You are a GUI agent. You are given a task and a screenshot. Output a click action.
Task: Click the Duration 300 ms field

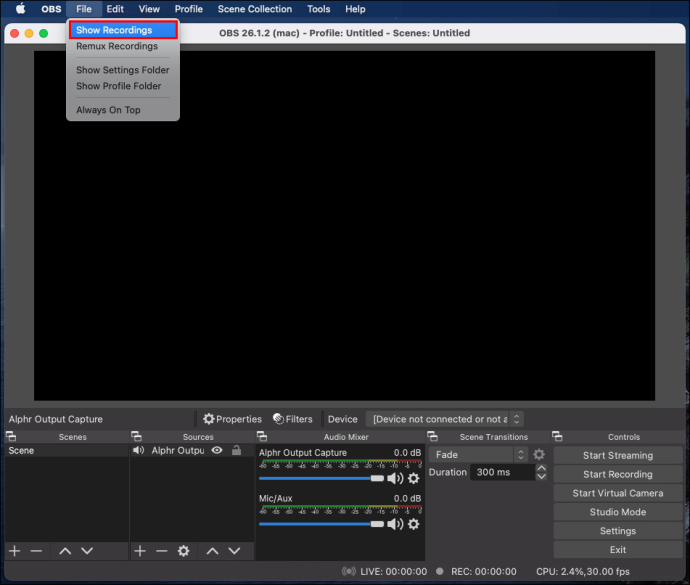click(x=503, y=472)
